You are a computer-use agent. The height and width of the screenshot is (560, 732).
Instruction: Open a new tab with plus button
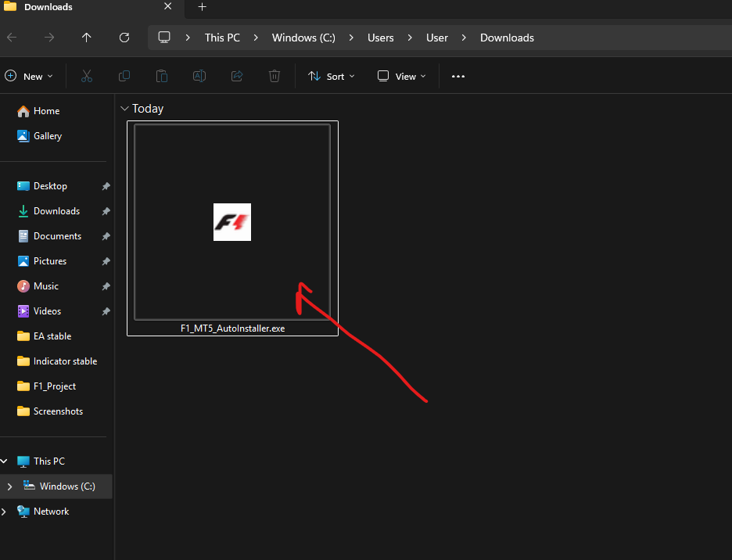(202, 7)
